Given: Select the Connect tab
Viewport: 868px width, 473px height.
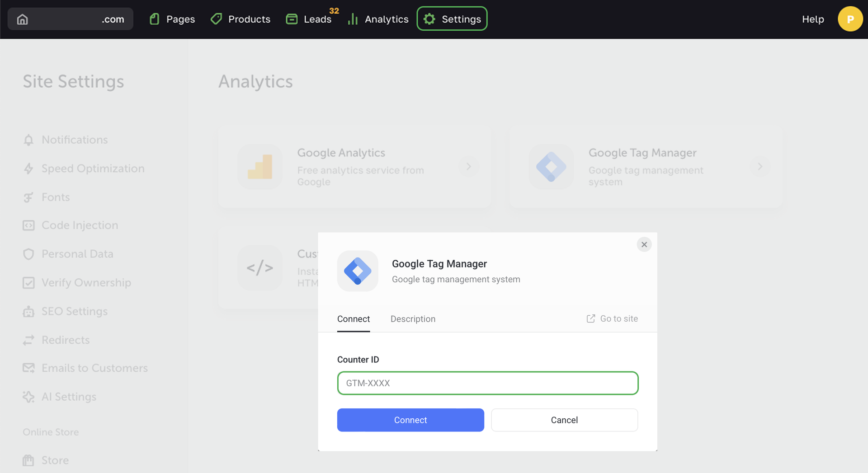Looking at the screenshot, I should [x=353, y=319].
